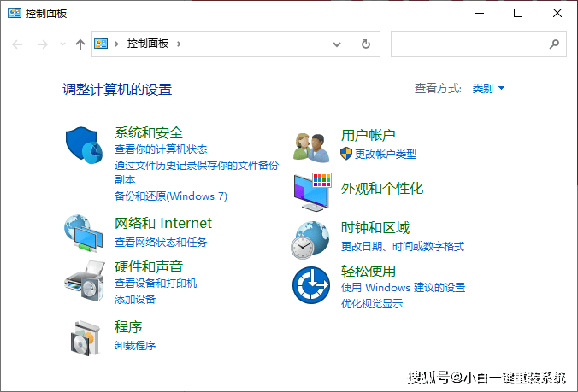This screenshot has height=392, width=578.
Task: Maximize the Control Panel window
Action: click(518, 14)
